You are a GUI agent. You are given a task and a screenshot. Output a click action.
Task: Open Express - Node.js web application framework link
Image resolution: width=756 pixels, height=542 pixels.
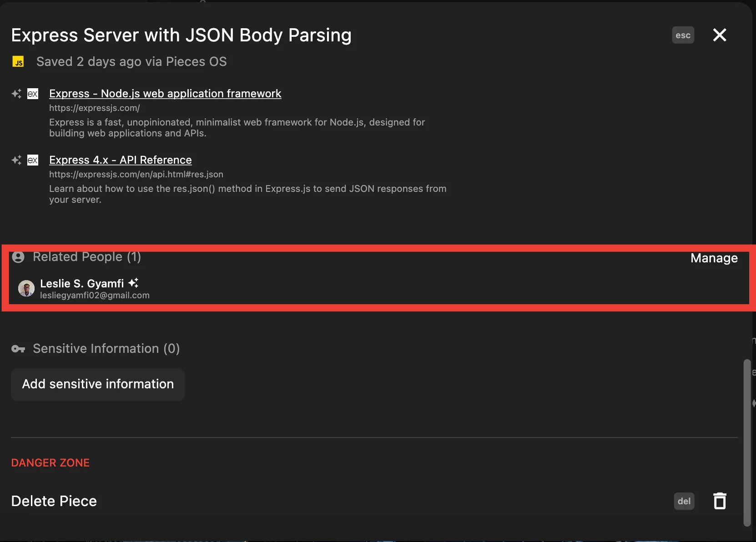click(x=165, y=94)
